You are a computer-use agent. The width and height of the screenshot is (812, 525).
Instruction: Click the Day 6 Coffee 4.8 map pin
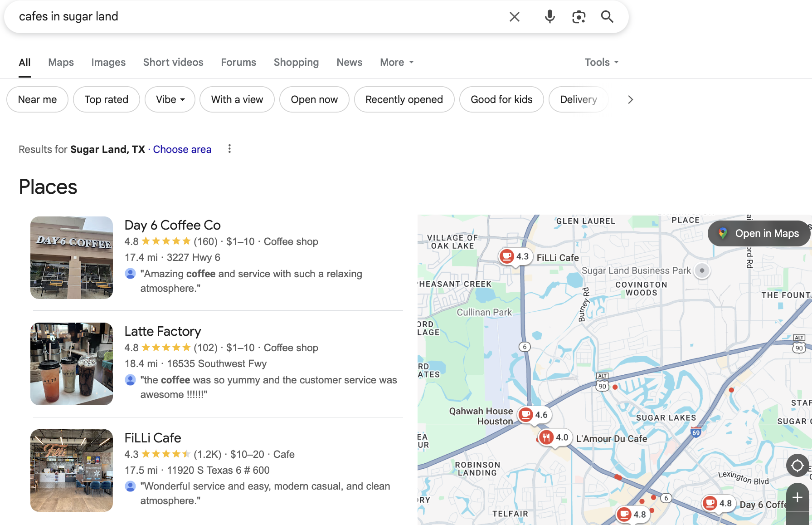pos(718,503)
